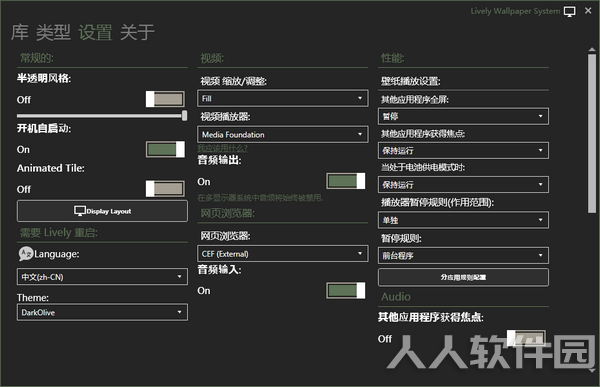
Task: Click the 壁纸播放设置: label
Action: tap(410, 81)
